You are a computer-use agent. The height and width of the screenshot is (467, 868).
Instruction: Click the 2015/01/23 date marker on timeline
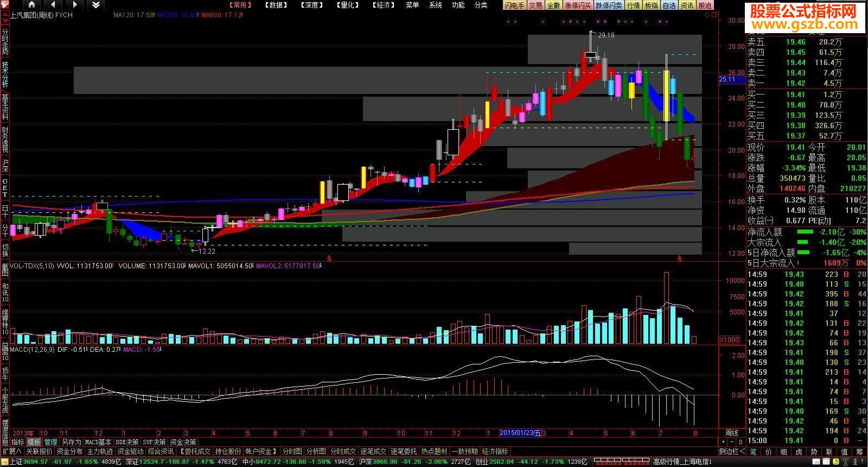pyautogui.click(x=520, y=433)
